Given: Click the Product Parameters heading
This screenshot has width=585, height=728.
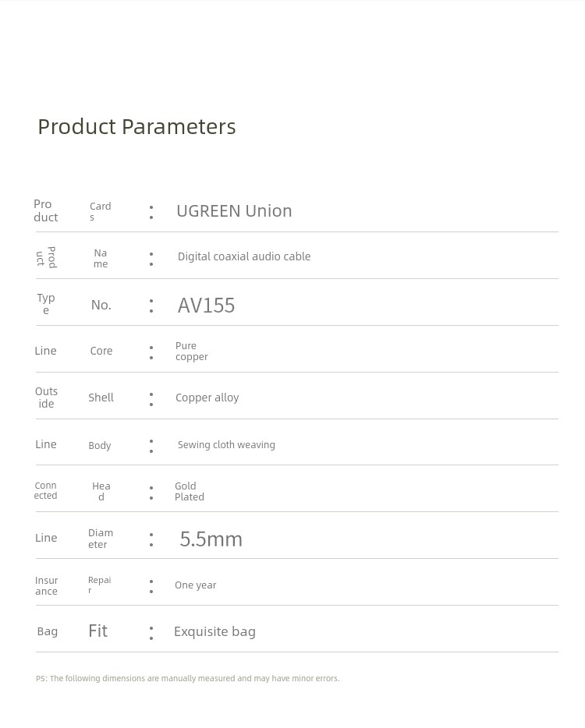Looking at the screenshot, I should (x=136, y=127).
